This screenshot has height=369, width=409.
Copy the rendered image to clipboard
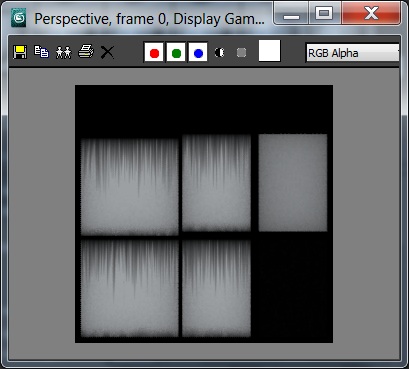coord(42,52)
